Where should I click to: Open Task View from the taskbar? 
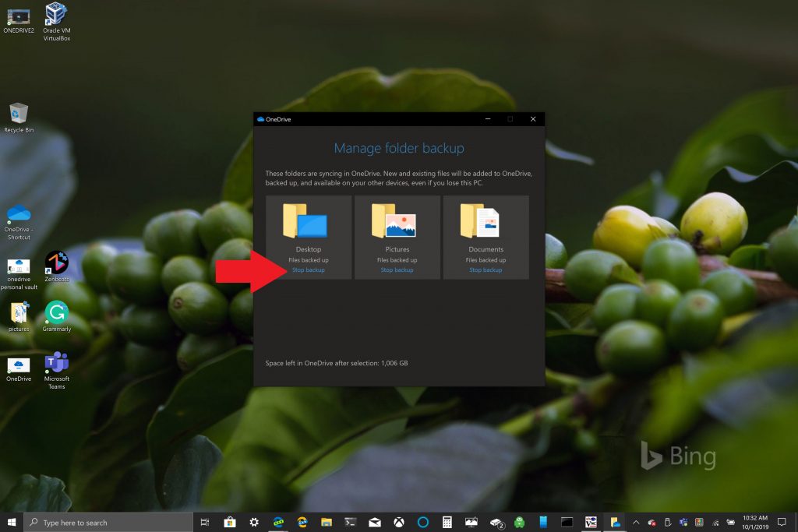coord(205,523)
